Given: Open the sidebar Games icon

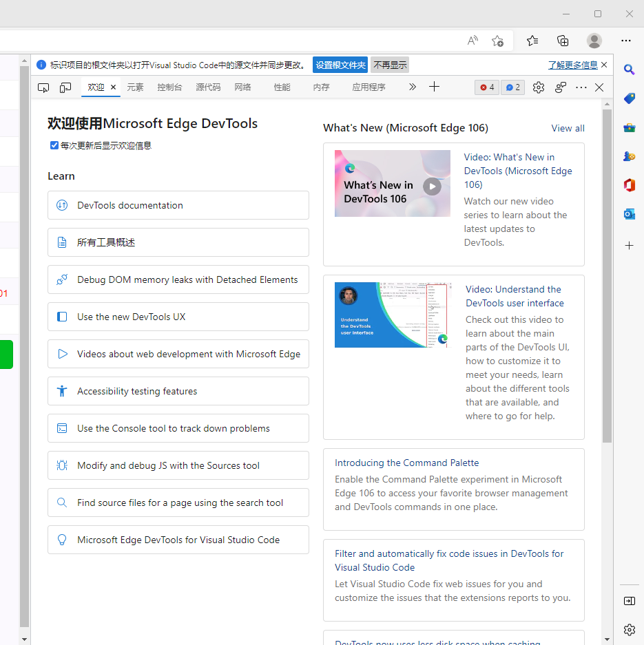Looking at the screenshot, I should tap(629, 156).
